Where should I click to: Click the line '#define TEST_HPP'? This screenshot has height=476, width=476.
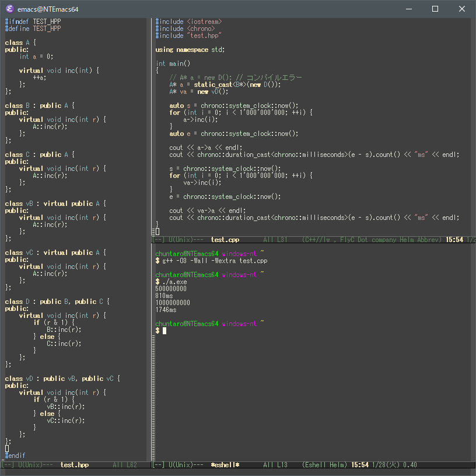pyautogui.click(x=33, y=29)
